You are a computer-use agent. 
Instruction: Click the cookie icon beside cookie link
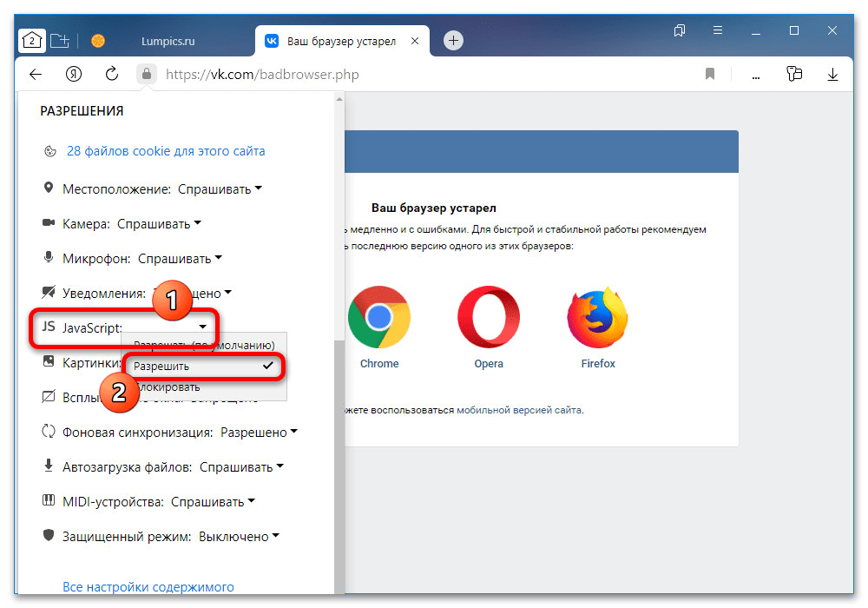coord(49,151)
